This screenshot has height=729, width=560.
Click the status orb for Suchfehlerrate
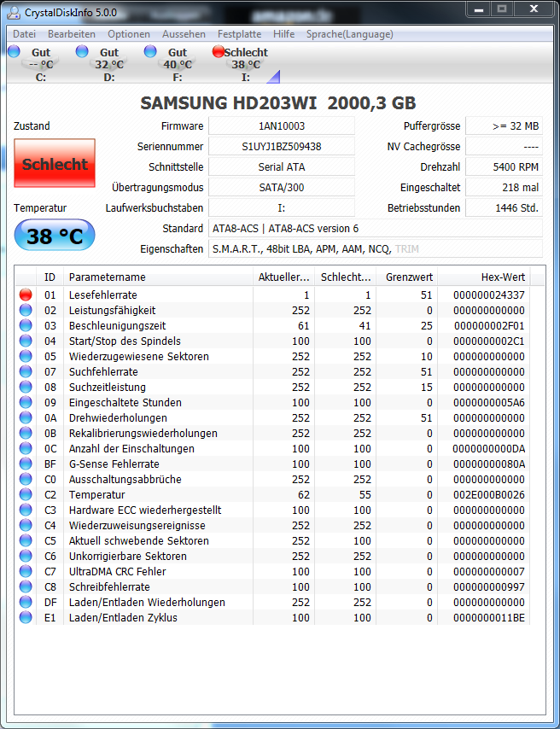pos(26,371)
